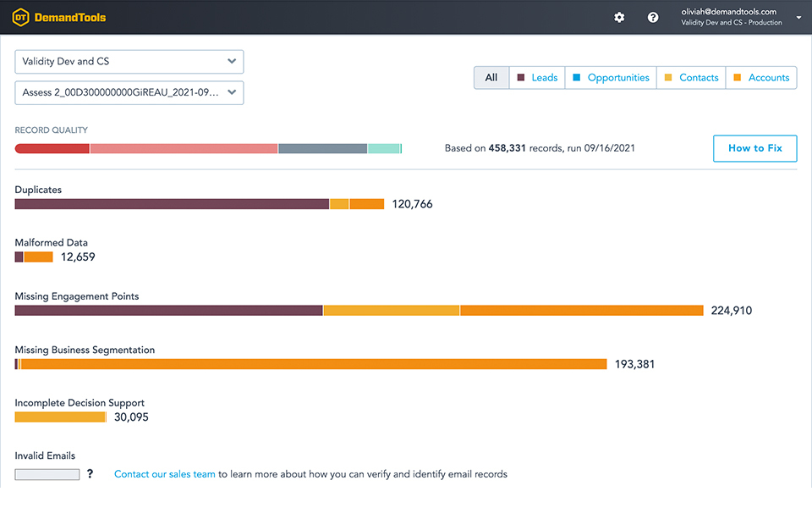
Task: Click the Incomplete Decision Support yellow bar
Action: [x=60, y=417]
